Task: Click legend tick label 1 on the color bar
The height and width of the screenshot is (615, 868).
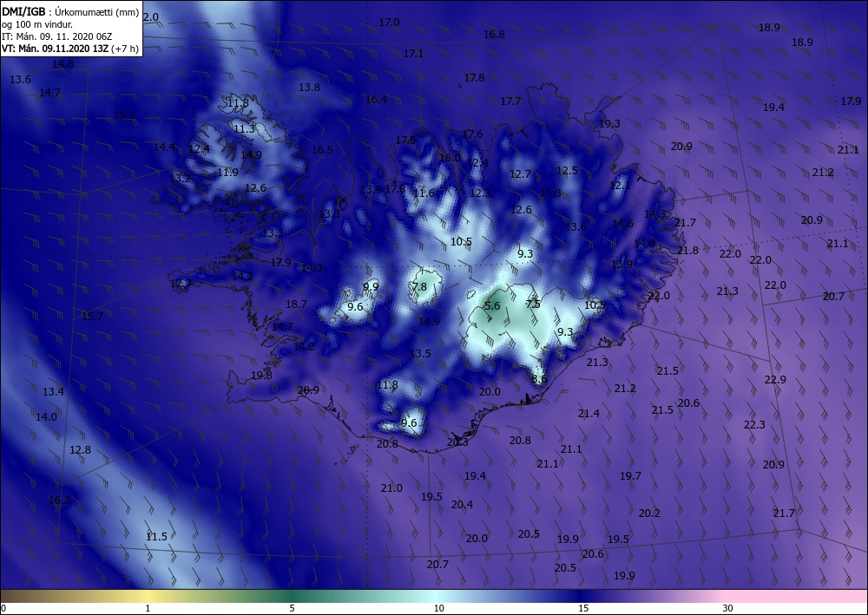Action: (x=148, y=608)
